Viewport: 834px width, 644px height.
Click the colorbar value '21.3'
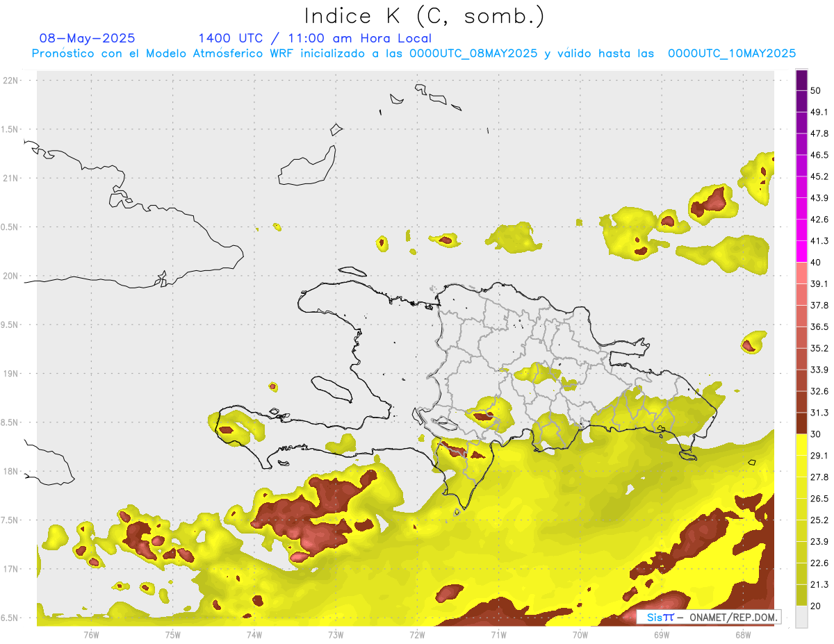[819, 585]
